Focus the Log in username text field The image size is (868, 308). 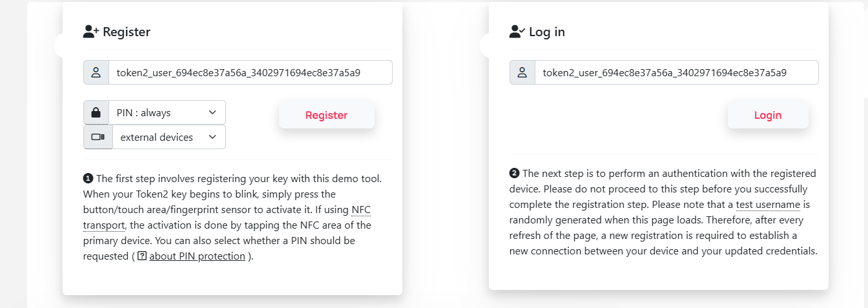676,72
